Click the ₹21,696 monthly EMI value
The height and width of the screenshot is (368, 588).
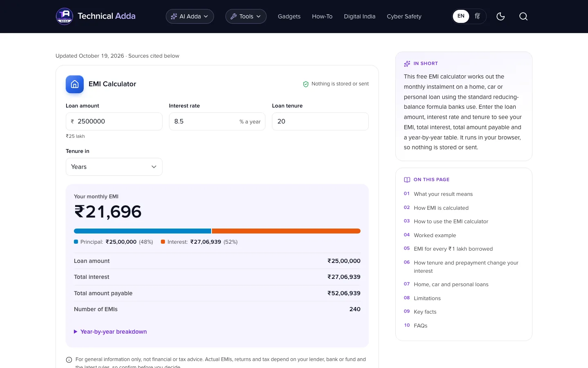tap(108, 212)
